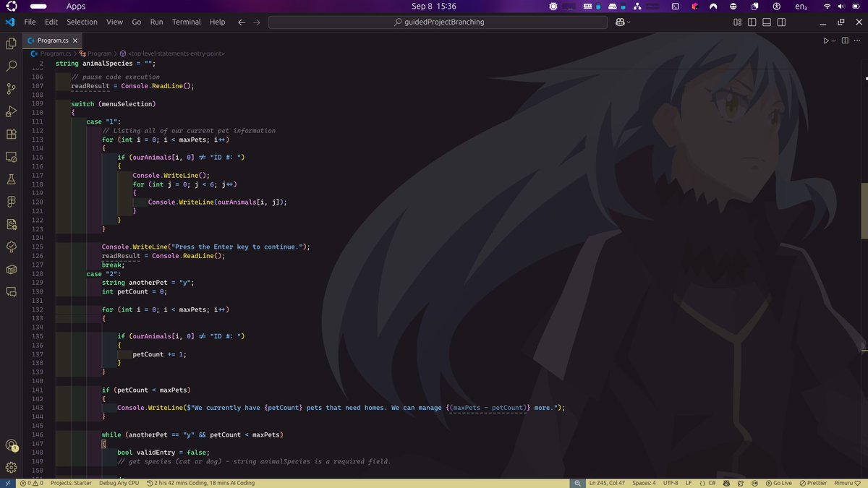Click the Sep 8 15:36 clock in top bar
The width and height of the screenshot is (868, 488).
(433, 6)
